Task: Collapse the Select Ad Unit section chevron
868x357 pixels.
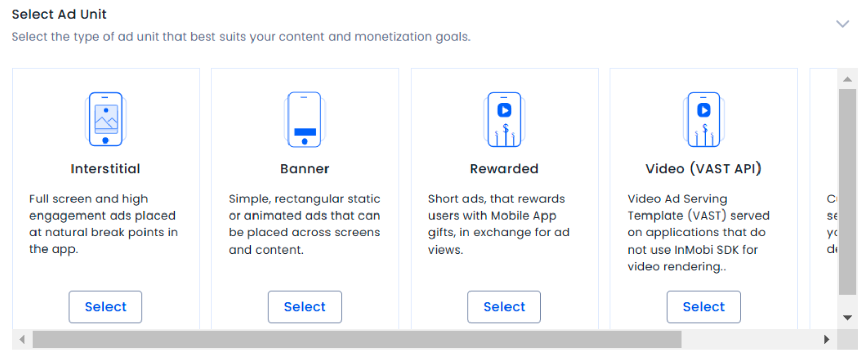Action: click(842, 24)
